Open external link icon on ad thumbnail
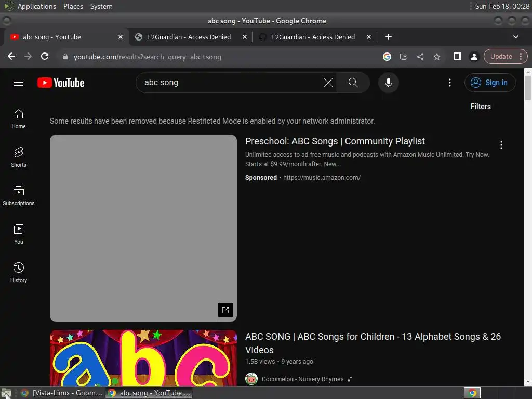 (225, 310)
